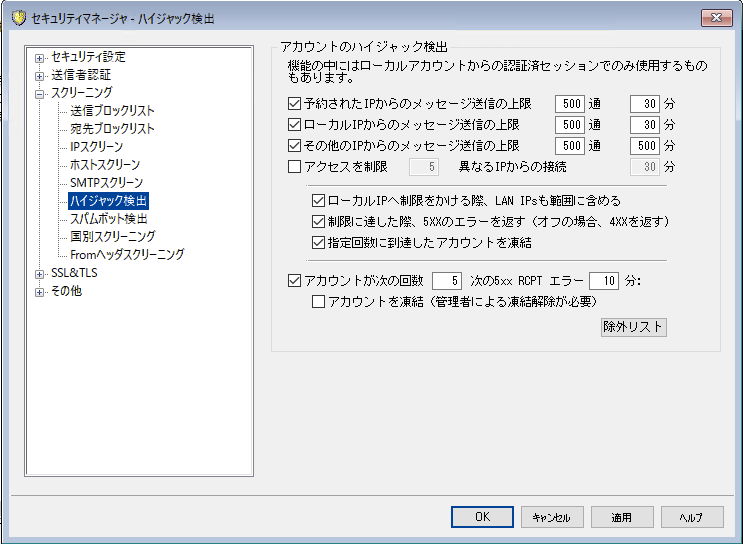The height and width of the screenshot is (544, 743).
Task: Click the 除外リスト button
Action: click(632, 327)
